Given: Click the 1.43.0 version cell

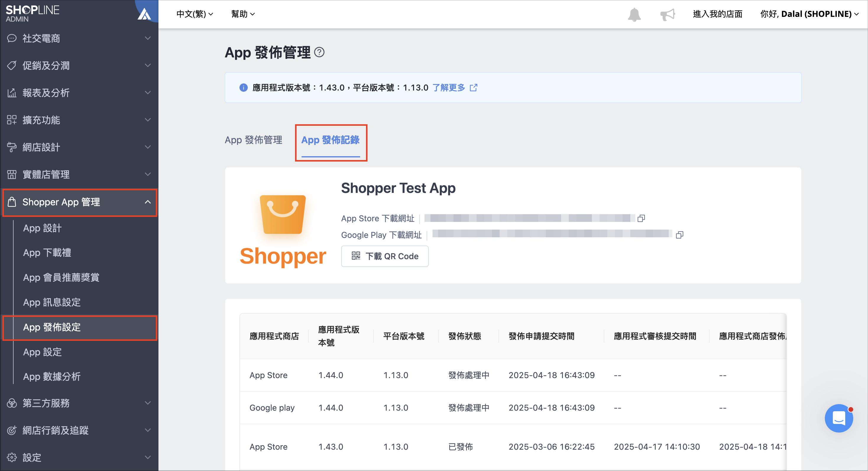Looking at the screenshot, I should tap(331, 447).
